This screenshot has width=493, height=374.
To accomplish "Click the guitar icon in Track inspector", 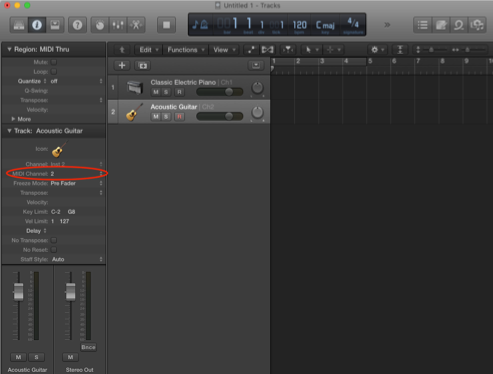I will [59, 149].
